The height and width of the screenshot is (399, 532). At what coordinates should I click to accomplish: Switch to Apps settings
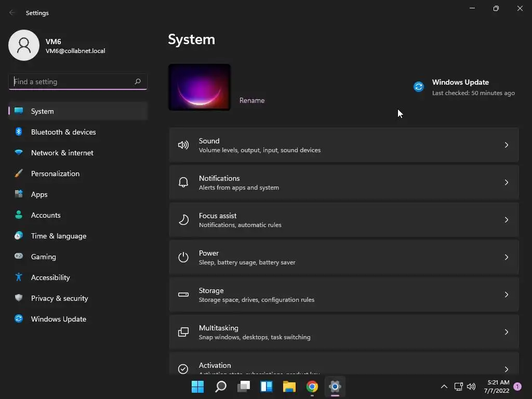click(78, 194)
